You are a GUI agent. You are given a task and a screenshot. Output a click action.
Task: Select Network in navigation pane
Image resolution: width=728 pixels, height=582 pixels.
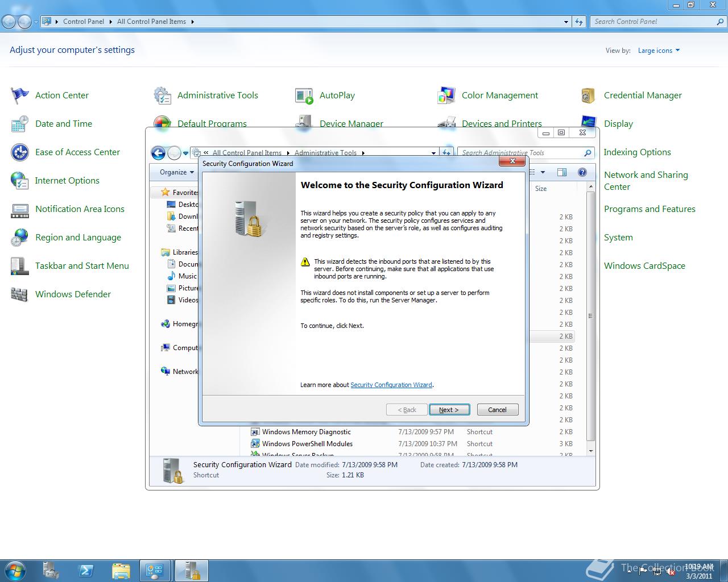[180, 372]
